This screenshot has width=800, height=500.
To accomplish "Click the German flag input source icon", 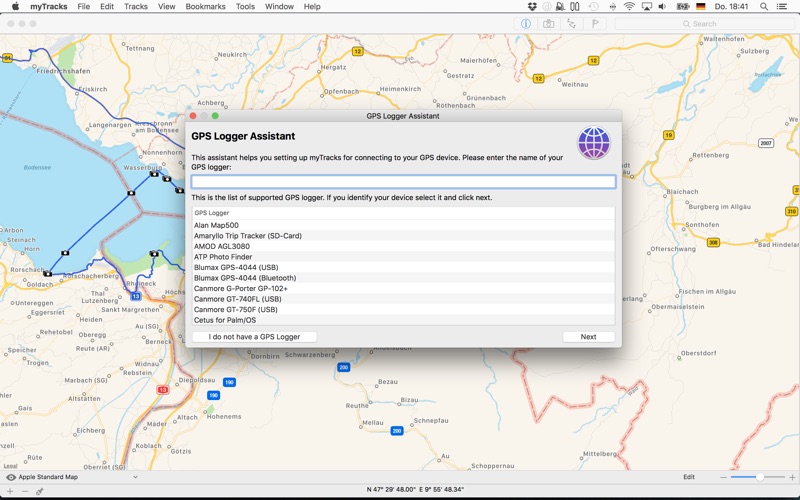I will (701, 7).
